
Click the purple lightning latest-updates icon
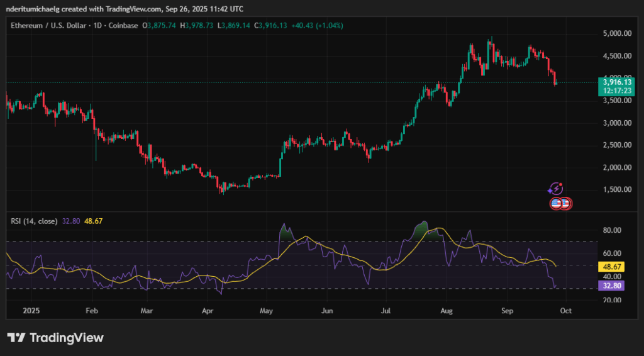[555, 188]
